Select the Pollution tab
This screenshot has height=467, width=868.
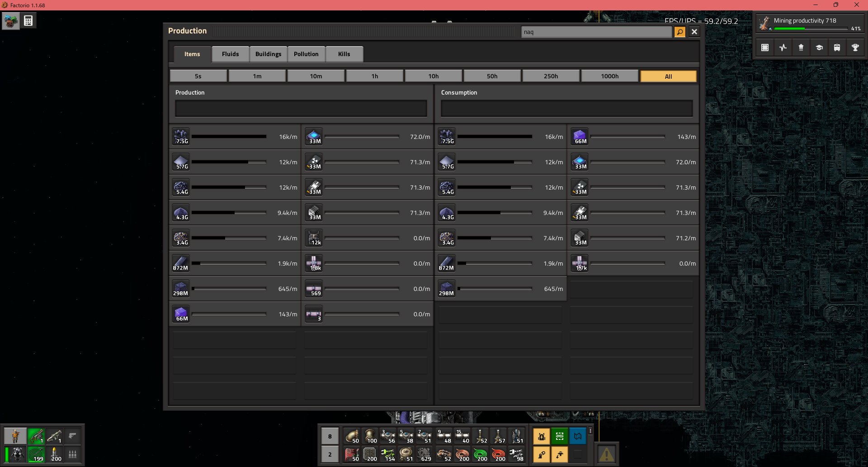306,54
